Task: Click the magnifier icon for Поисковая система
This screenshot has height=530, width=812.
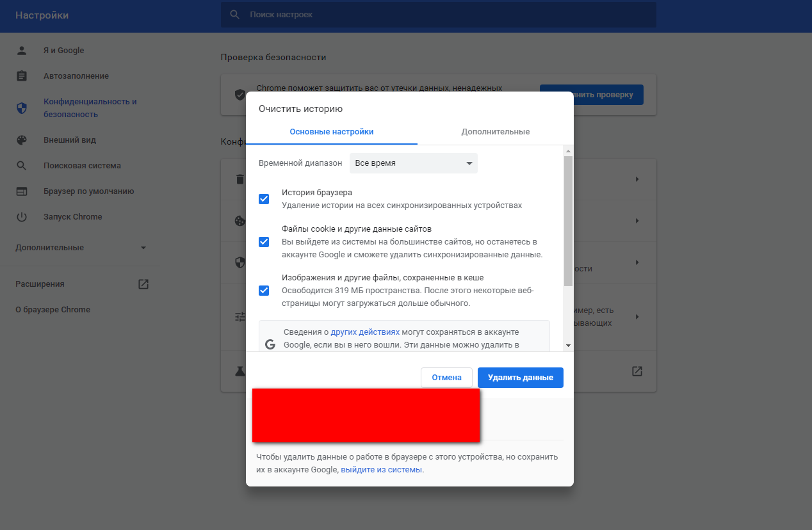Action: coord(22,166)
